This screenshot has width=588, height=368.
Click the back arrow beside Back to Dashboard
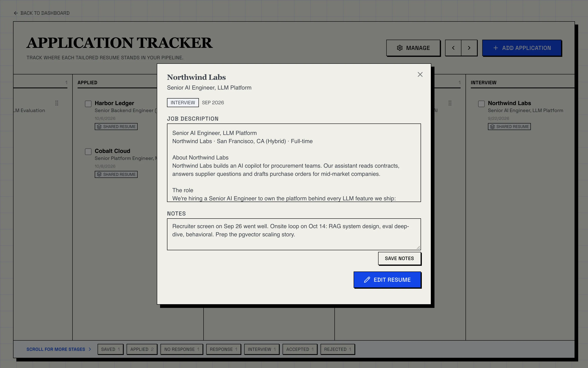16,13
